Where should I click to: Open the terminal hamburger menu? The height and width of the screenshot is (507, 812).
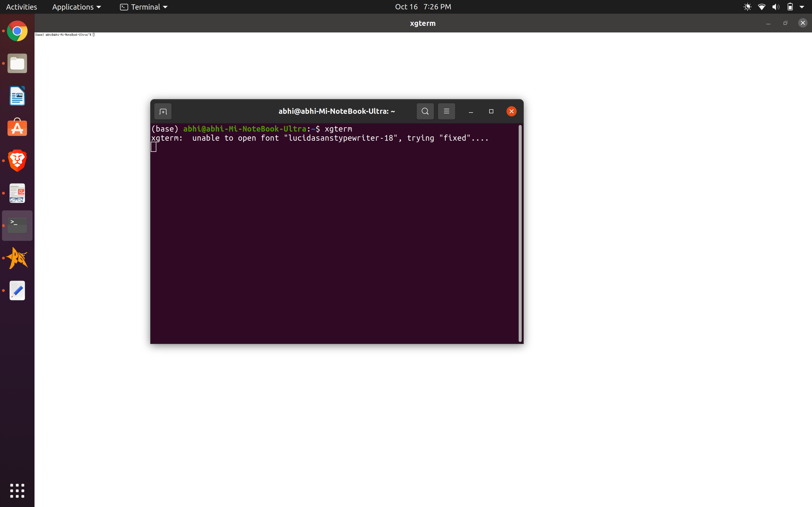coord(446,111)
